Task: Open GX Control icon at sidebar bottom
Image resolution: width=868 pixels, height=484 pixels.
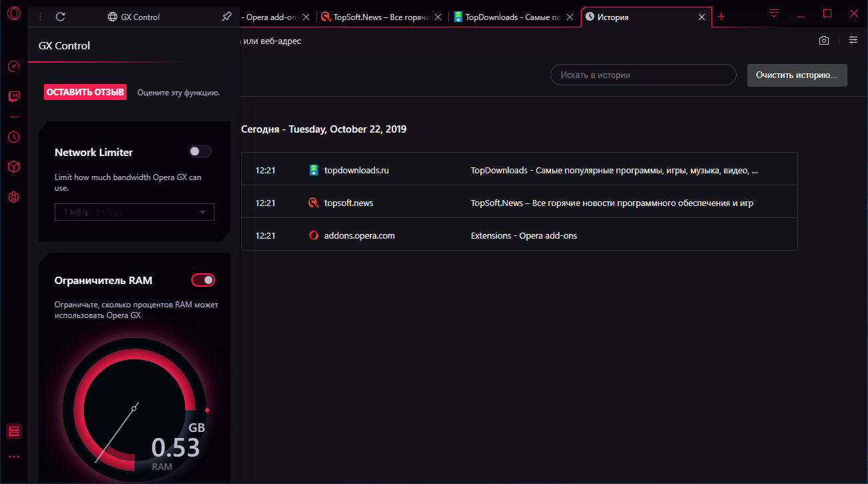Action: (x=14, y=431)
